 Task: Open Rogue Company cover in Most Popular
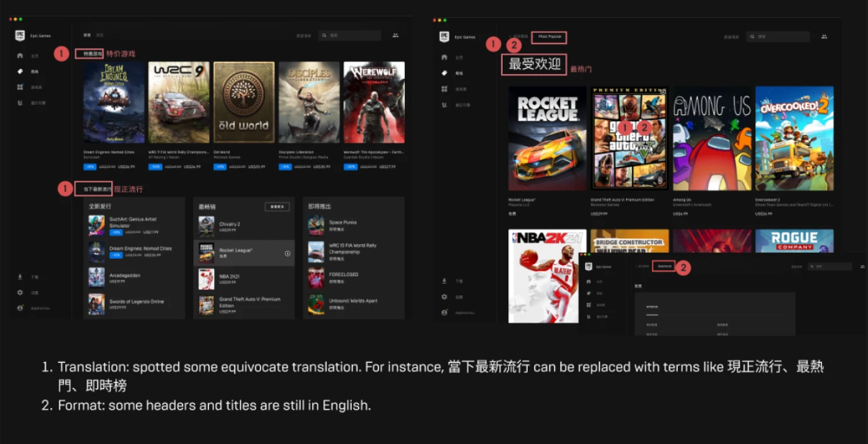[x=794, y=241]
